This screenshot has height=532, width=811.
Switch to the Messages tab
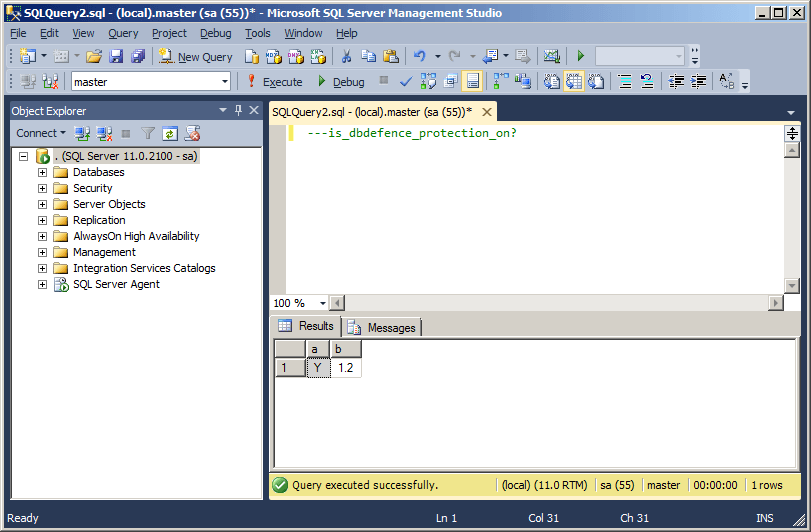384,327
